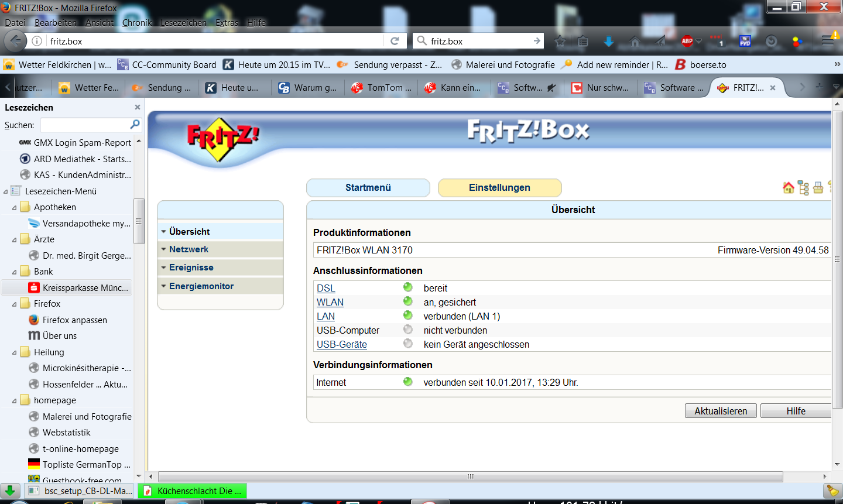Click the search go arrow
The image size is (843, 504).
click(537, 41)
